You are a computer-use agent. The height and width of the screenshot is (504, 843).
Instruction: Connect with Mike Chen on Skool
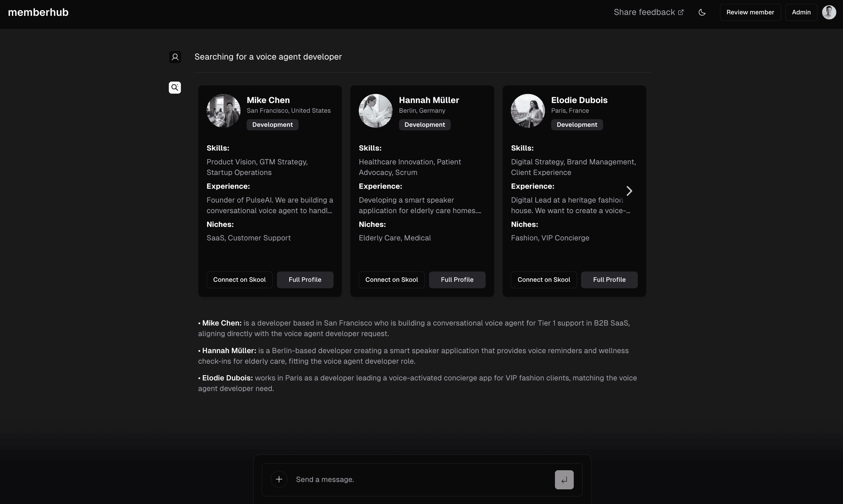(239, 279)
